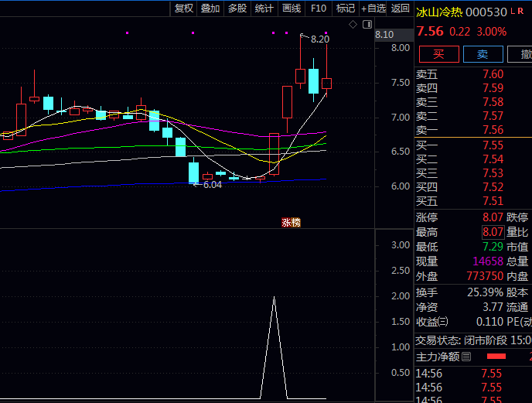Viewport: 532px width, 403px height.
Task: Click the red 主力净额 bar indicator
Action: click(496, 357)
